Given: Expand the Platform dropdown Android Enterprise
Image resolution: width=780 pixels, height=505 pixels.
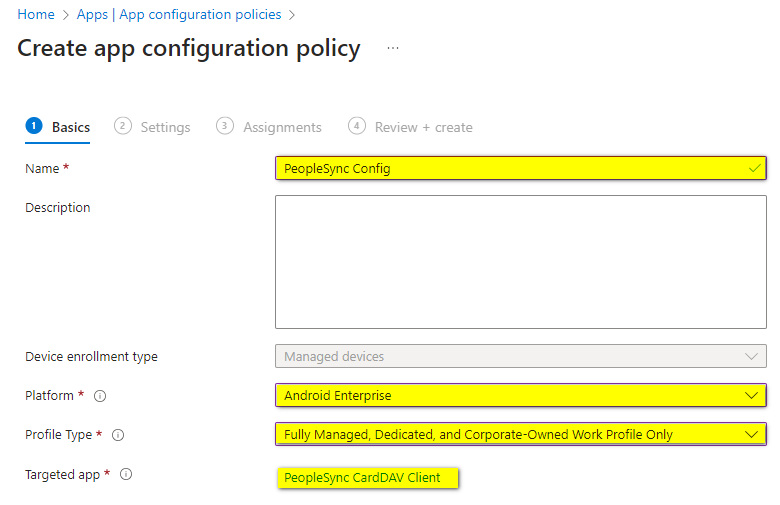Looking at the screenshot, I should click(x=521, y=395).
